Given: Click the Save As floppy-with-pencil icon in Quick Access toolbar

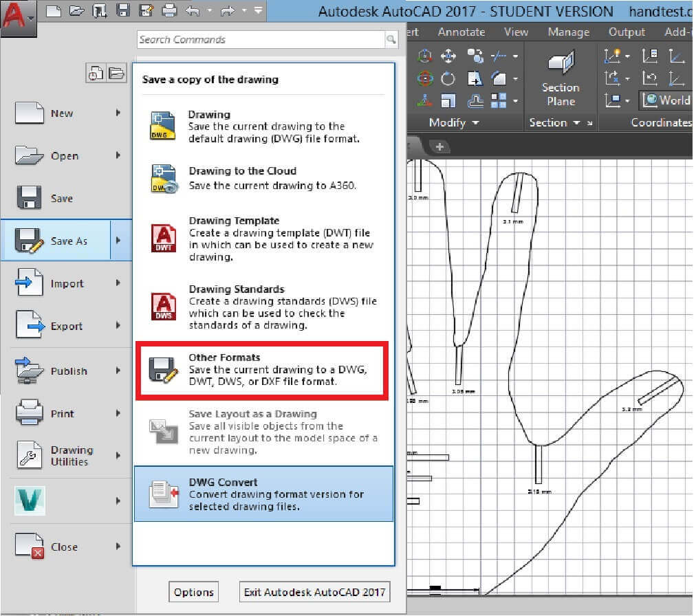Looking at the screenshot, I should (146, 10).
